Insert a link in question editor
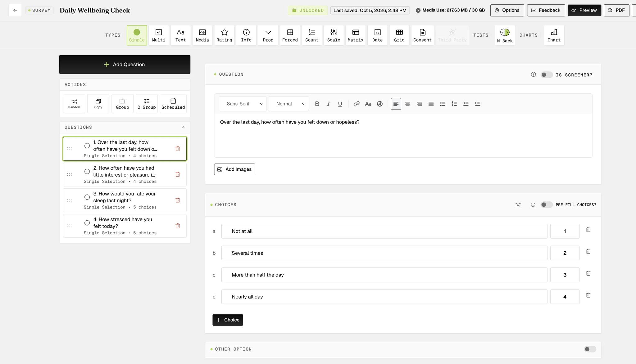 [x=357, y=104]
